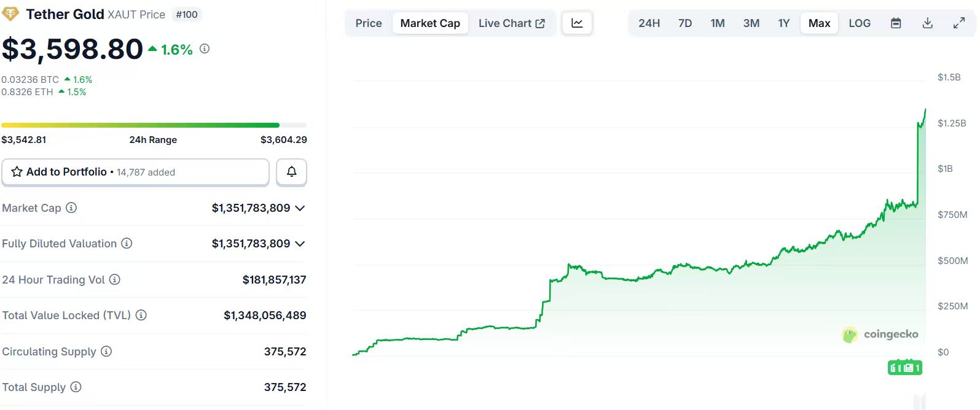Click the Market Cap info icon
The image size is (980, 410).
(71, 208)
